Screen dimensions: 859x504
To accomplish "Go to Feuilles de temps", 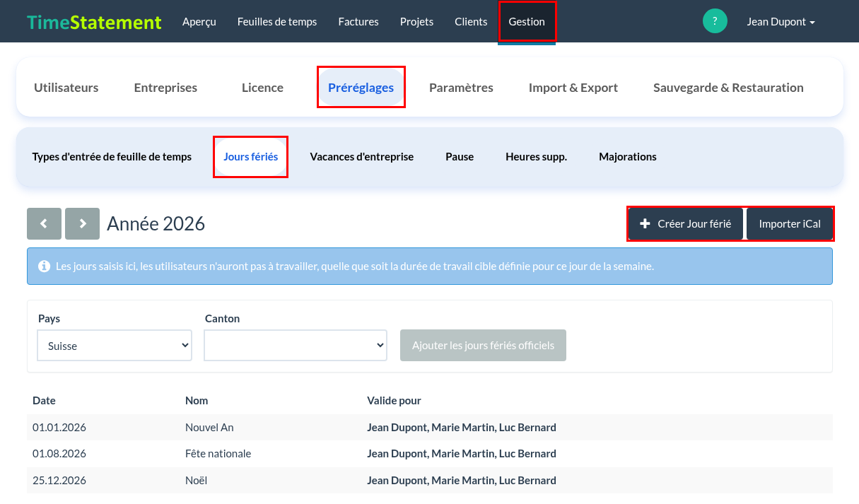I will [277, 22].
